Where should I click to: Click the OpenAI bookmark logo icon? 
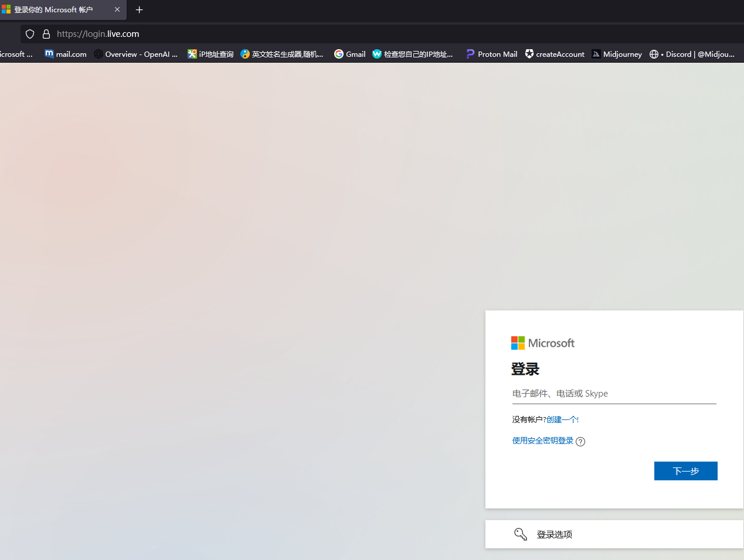98,54
